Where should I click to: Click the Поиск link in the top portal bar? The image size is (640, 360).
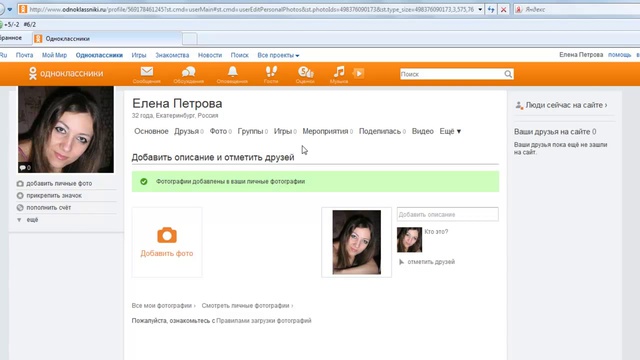point(240,55)
